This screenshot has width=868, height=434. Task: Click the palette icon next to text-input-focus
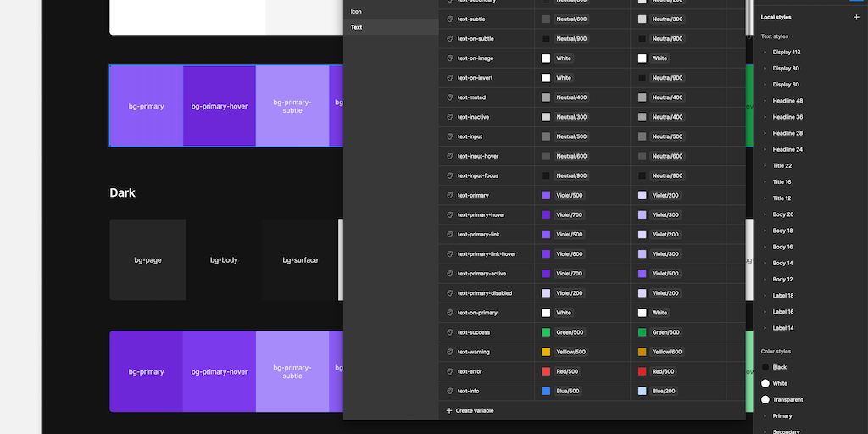450,175
